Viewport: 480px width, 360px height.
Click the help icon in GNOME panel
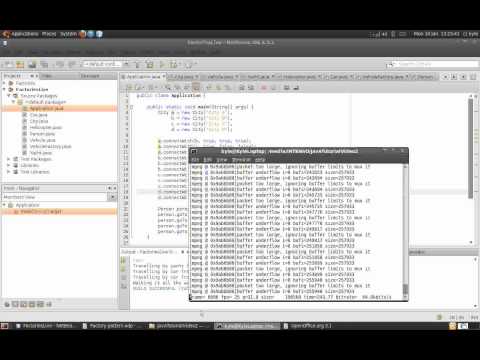tap(99, 34)
